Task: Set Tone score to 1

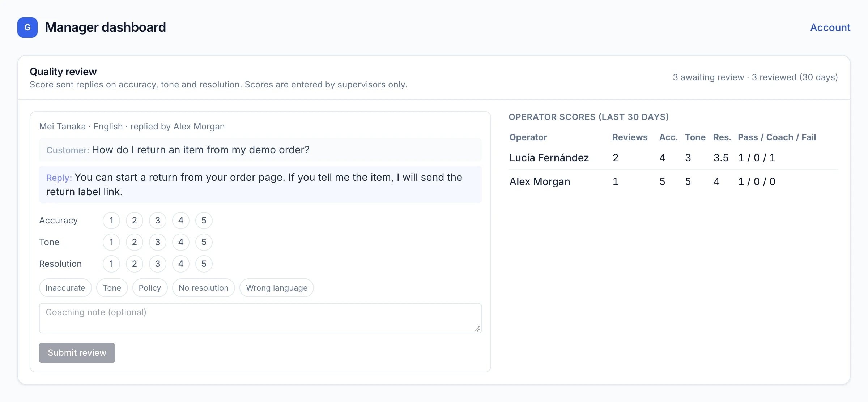Action: click(x=111, y=242)
